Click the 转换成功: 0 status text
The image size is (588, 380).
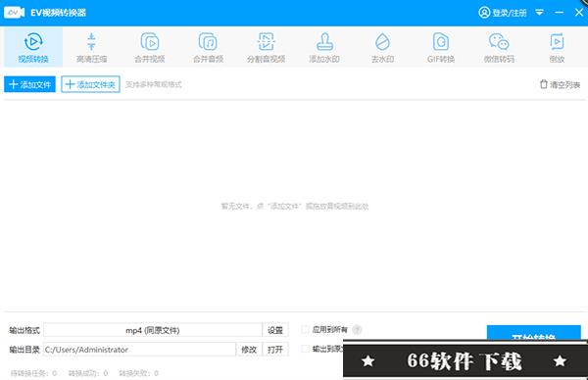tap(88, 373)
